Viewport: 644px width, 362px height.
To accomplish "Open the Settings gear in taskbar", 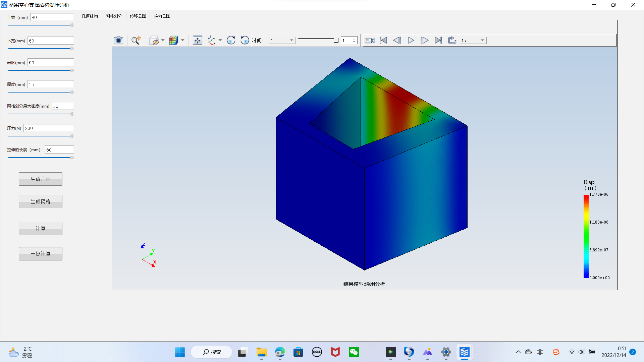I will 446,352.
